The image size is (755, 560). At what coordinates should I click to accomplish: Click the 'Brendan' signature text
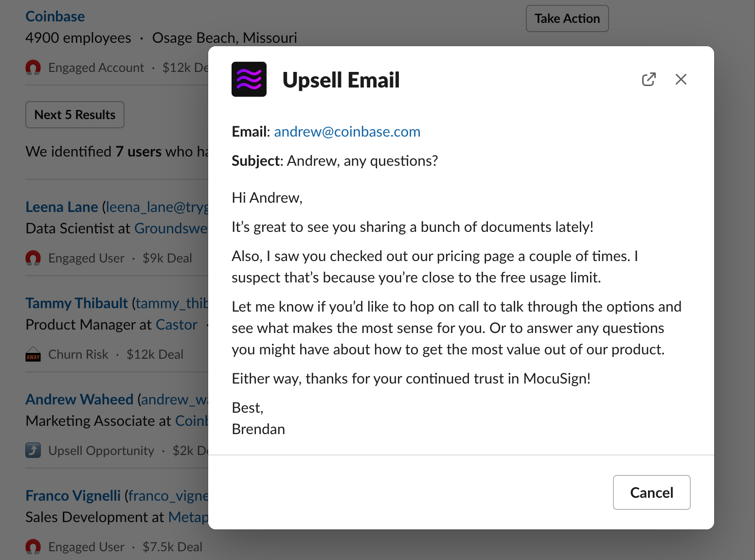pos(258,429)
